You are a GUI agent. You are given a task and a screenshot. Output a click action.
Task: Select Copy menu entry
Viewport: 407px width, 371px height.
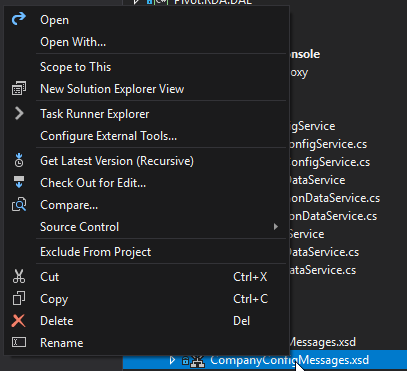tap(146, 299)
